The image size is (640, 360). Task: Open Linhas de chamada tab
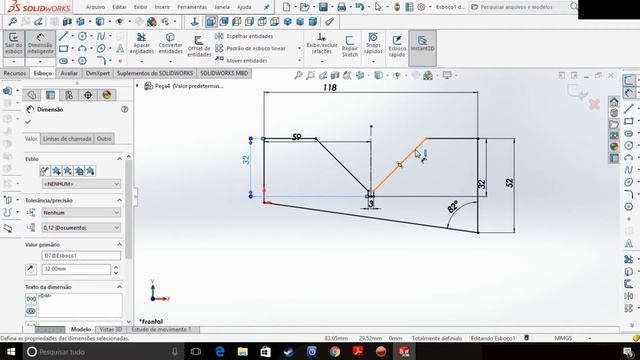tap(67, 139)
